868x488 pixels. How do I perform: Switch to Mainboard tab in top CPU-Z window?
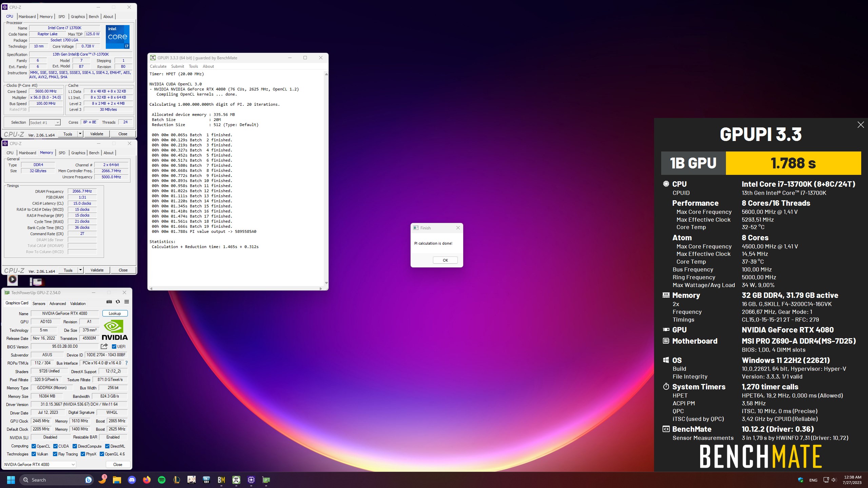(27, 17)
